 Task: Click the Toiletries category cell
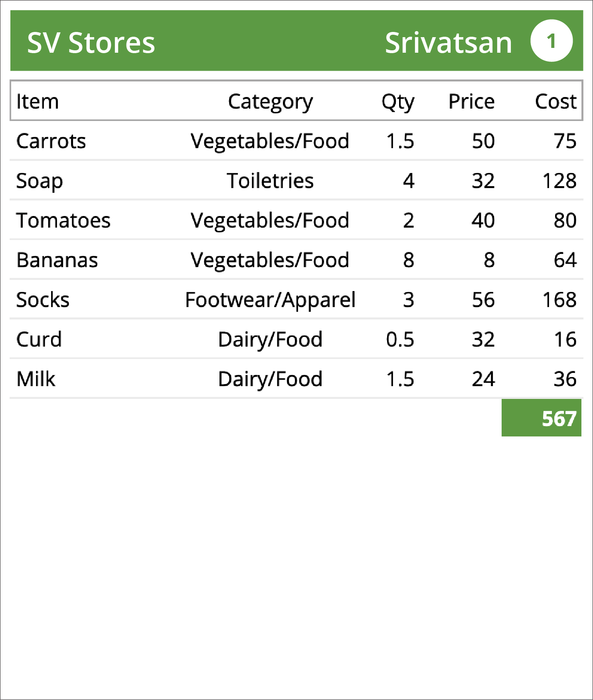click(271, 180)
